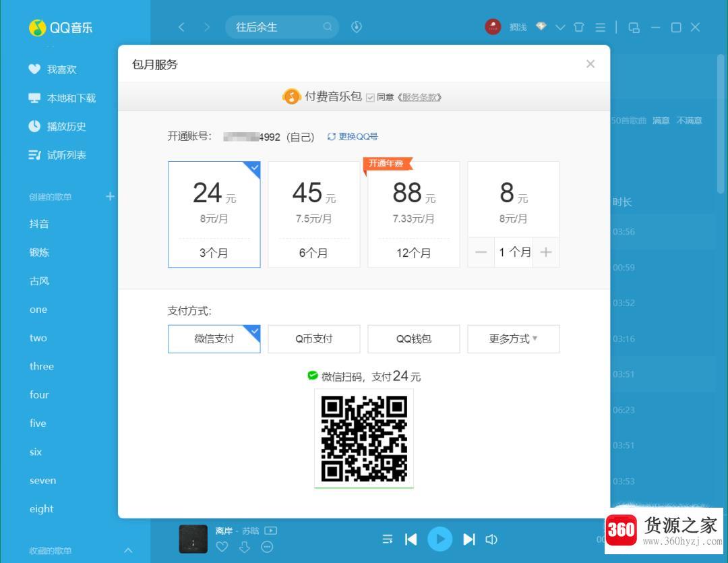Click the green diamond VIP icon
Screen dimensions: 728x563
(x=541, y=26)
